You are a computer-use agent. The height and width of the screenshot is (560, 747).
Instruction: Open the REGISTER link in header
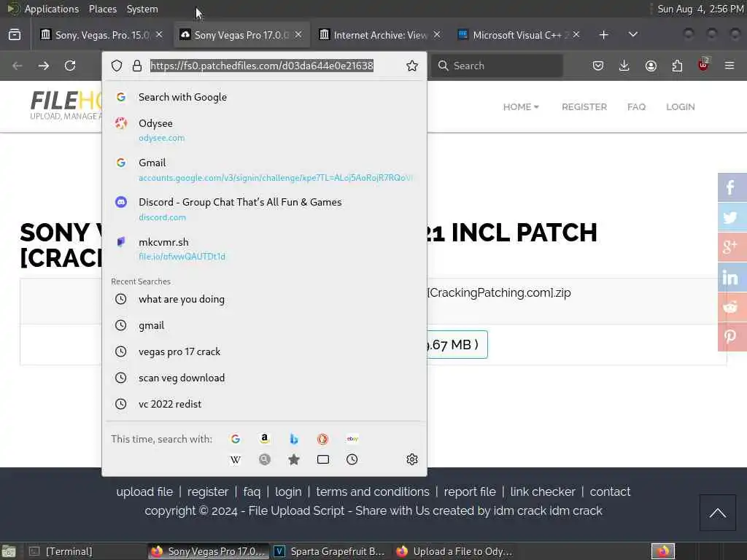584,106
